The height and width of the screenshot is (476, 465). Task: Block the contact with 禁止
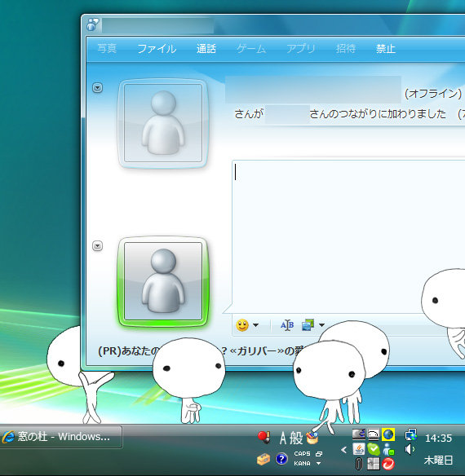pos(385,49)
